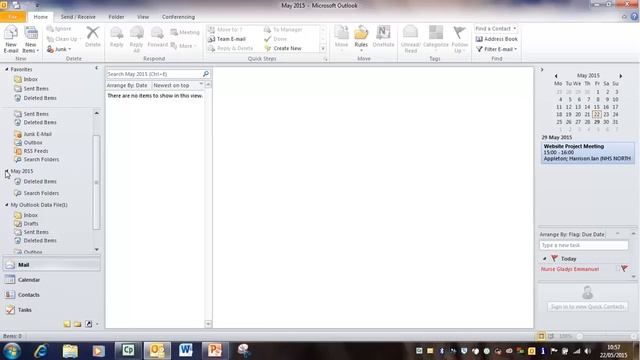Open the Rules menu
The height and width of the screenshot is (360, 640).
pos(361,39)
